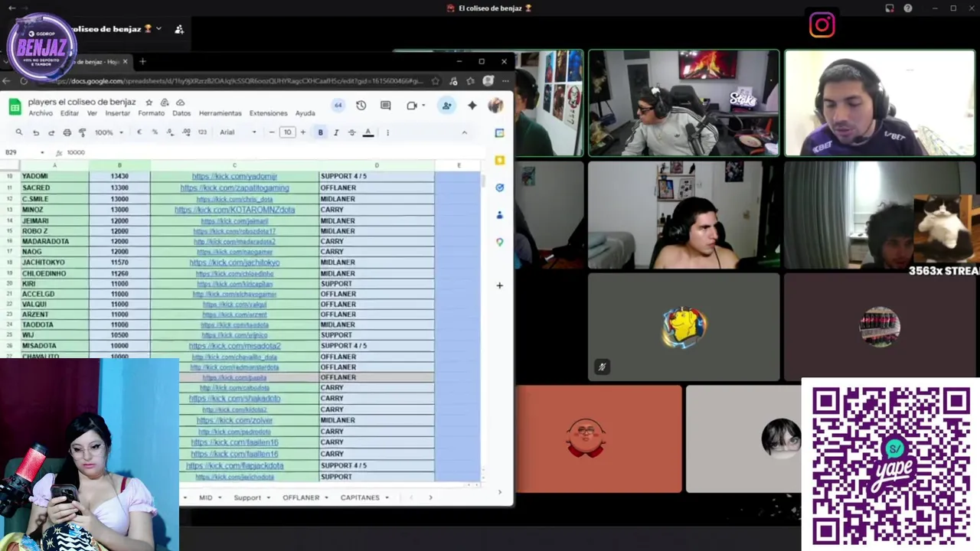
Task: Open the OFFLANER tab dropdown arrow
Action: pos(327,497)
